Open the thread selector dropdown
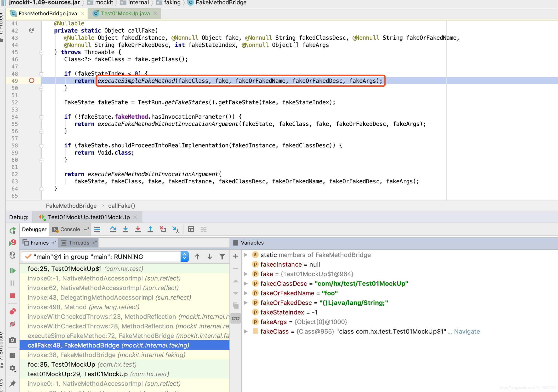558x392 pixels. point(184,257)
